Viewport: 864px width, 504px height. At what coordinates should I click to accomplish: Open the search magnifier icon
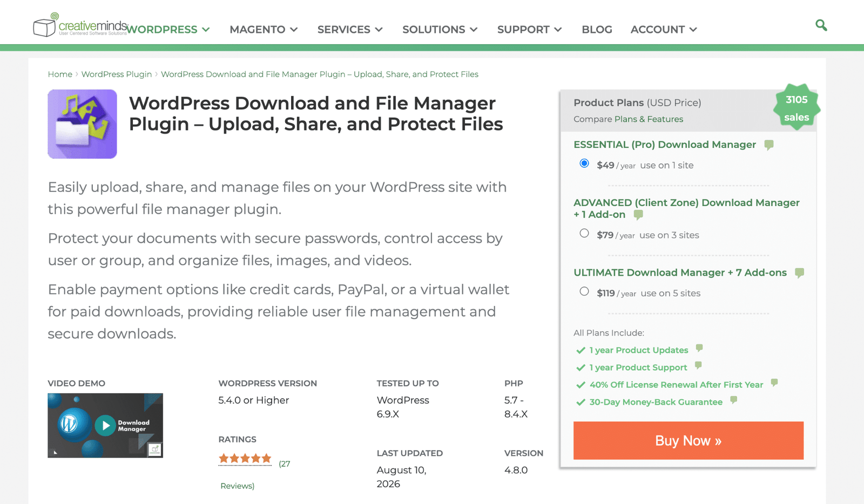(821, 25)
